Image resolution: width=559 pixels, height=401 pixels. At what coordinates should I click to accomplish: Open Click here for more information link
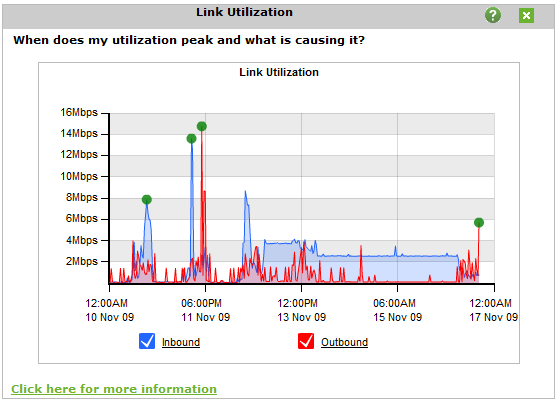click(x=114, y=389)
